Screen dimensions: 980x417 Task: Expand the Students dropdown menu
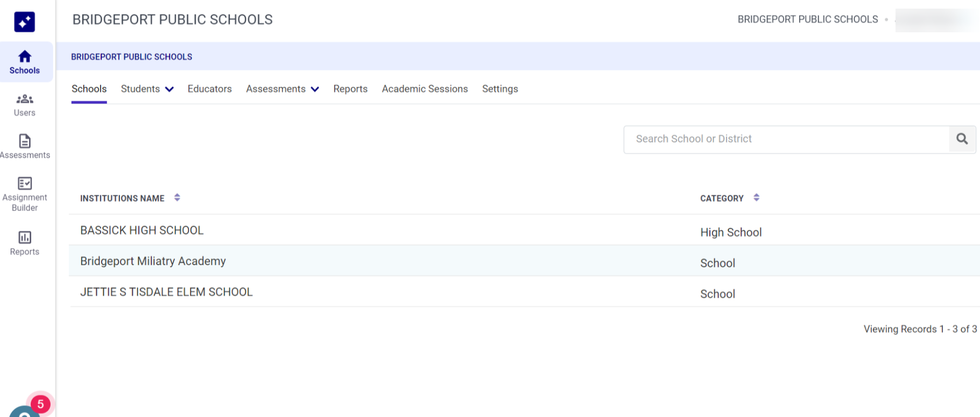pos(147,89)
